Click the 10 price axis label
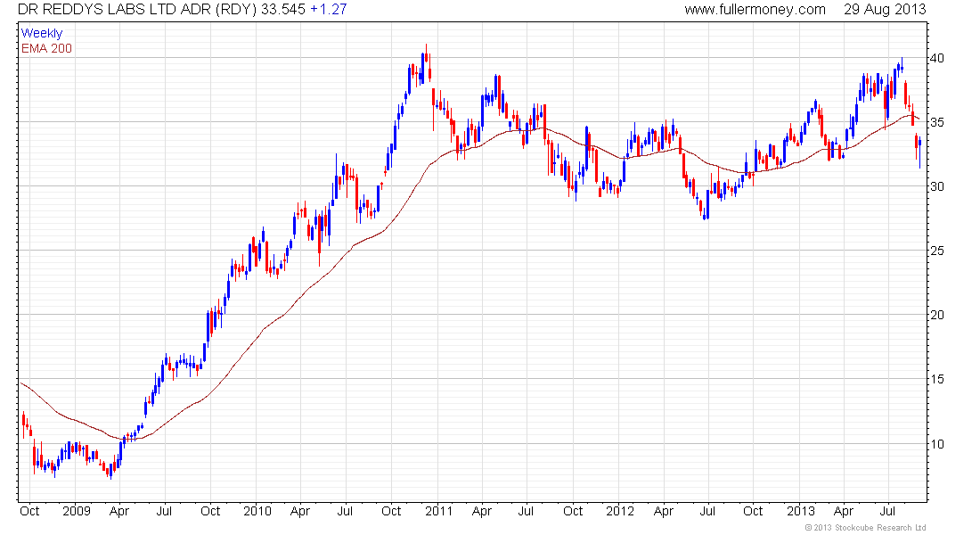The image size is (980, 535). tap(937, 444)
